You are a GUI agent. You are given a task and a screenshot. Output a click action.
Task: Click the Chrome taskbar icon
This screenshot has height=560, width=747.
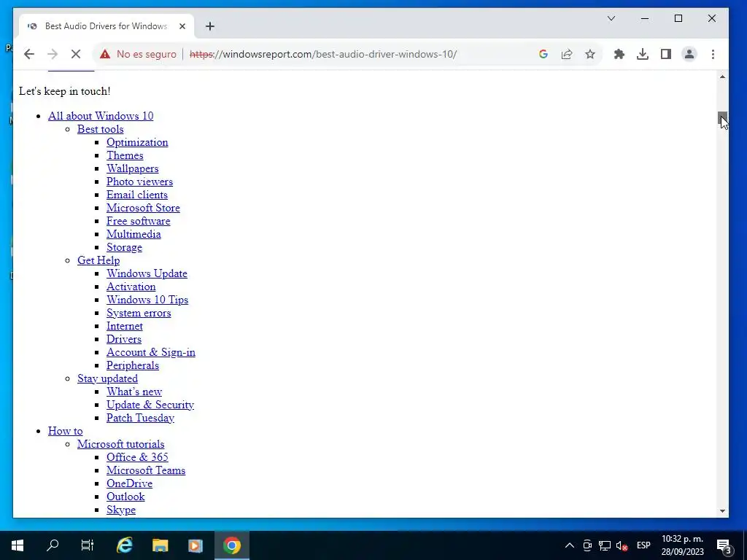[231, 545]
